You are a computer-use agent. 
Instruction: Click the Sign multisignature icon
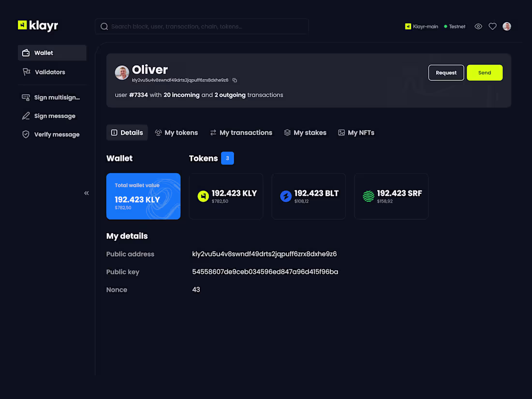26,97
